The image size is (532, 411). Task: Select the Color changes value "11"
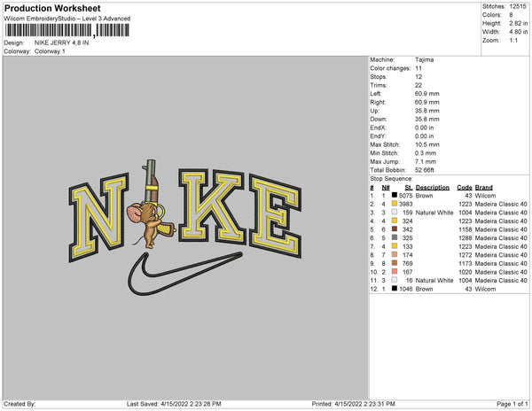[419, 68]
